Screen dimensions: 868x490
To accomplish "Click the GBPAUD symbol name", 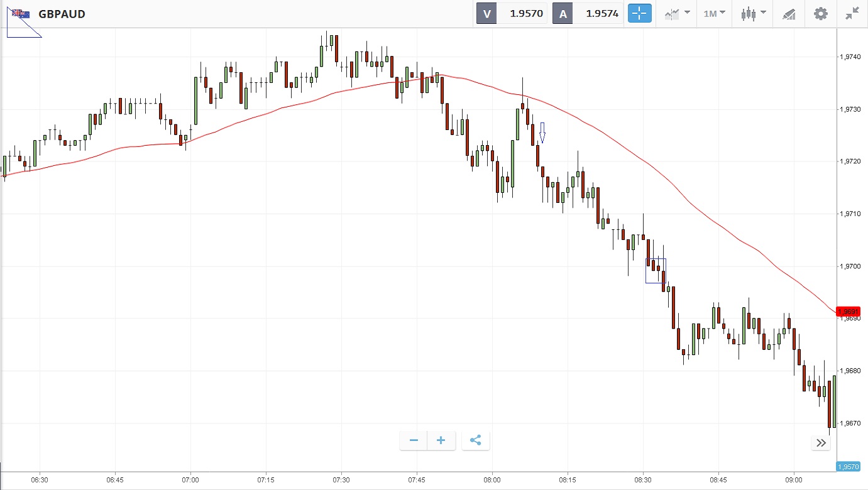I will pos(62,14).
